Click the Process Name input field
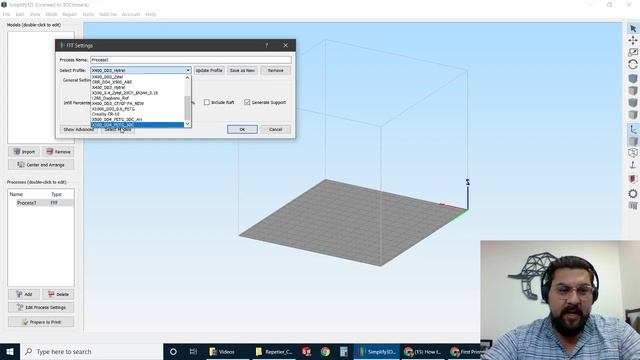This screenshot has height=360, width=640. pyautogui.click(x=191, y=60)
